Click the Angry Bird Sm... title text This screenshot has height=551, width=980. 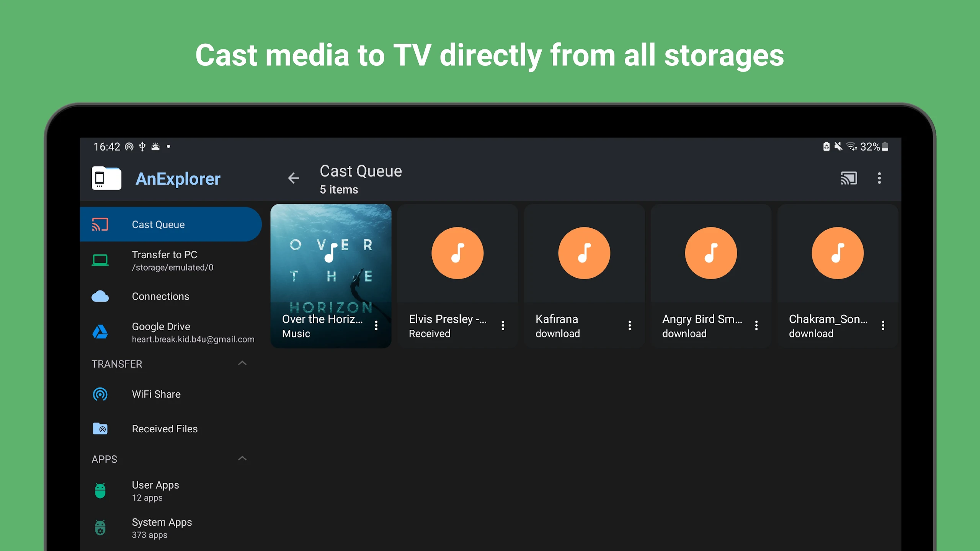(702, 319)
